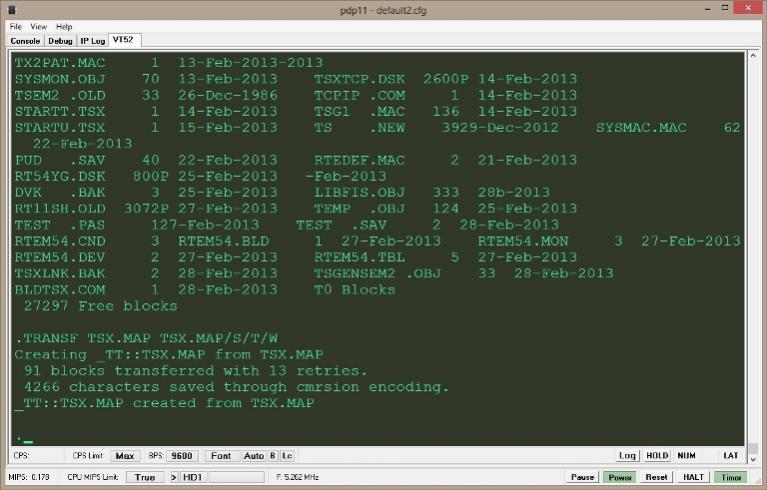Open the Font settings button
This screenshot has width=767, height=490.
(x=221, y=456)
